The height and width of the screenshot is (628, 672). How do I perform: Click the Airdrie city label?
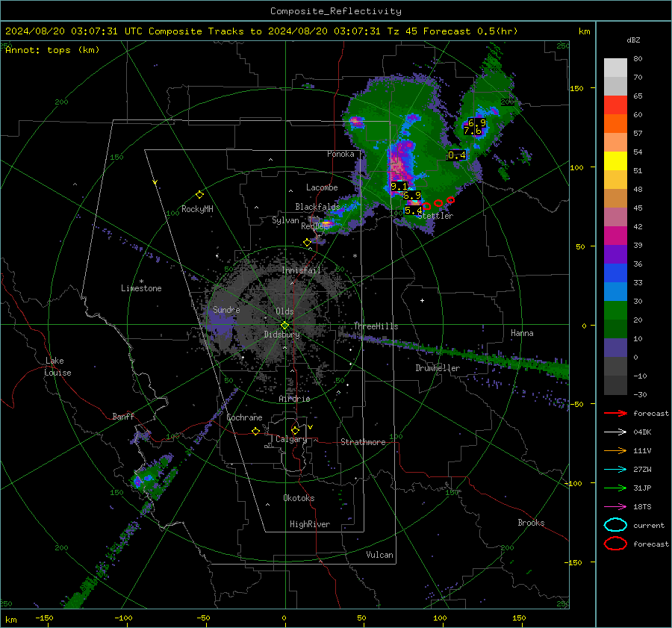point(294,399)
